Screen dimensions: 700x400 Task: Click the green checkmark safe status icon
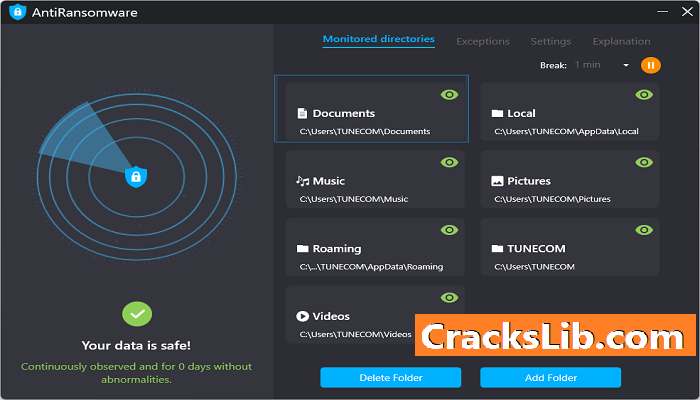pos(137,314)
